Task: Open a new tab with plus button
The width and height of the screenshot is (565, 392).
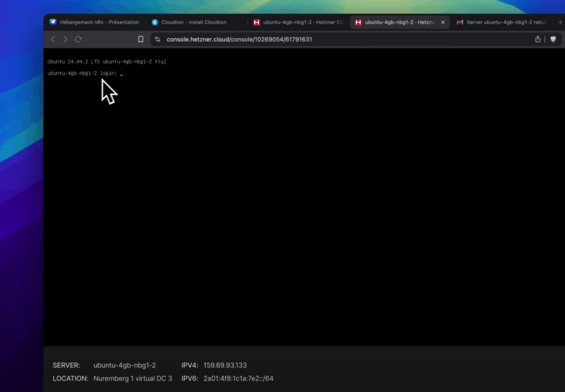Action: pos(561,22)
